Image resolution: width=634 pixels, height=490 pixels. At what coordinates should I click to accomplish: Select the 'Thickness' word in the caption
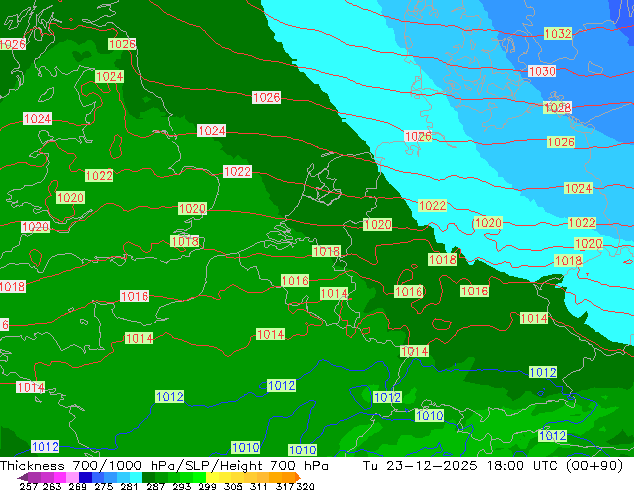coord(32,466)
